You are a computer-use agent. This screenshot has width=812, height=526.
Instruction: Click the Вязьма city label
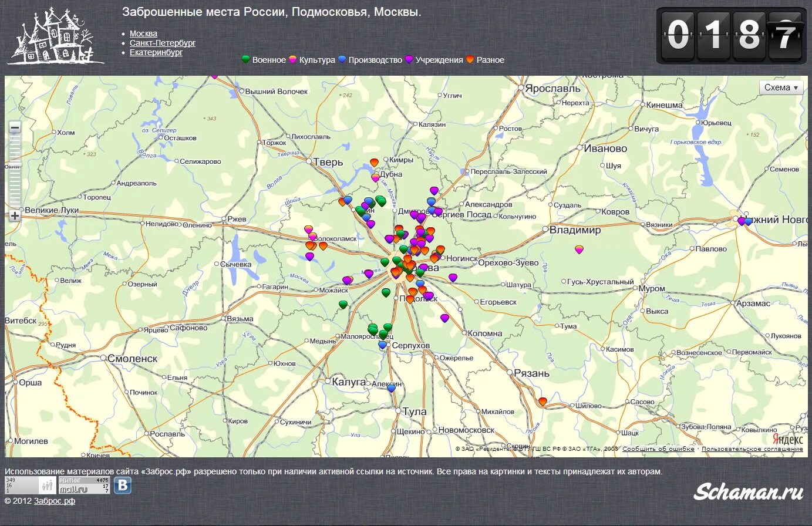pos(240,319)
